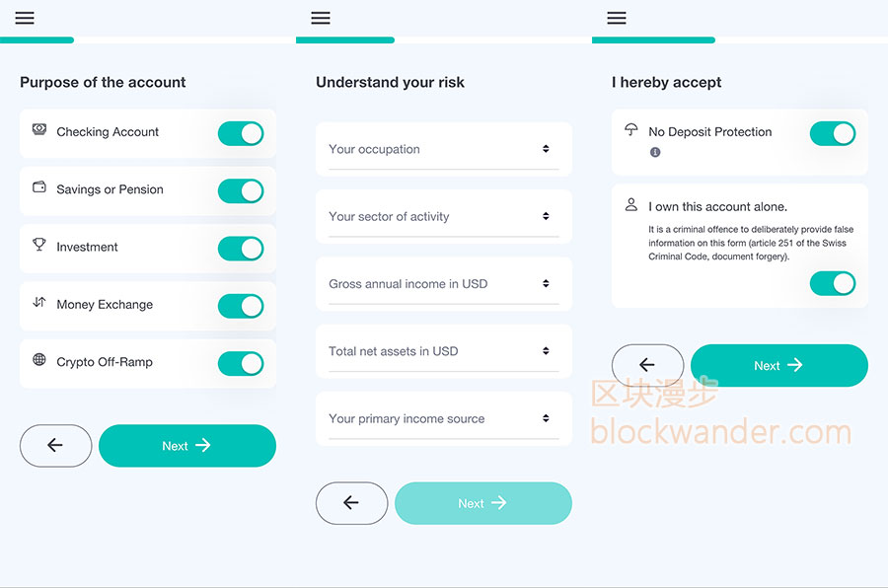Click the back arrow button under Understand your risk
This screenshot has width=888, height=588.
[351, 503]
